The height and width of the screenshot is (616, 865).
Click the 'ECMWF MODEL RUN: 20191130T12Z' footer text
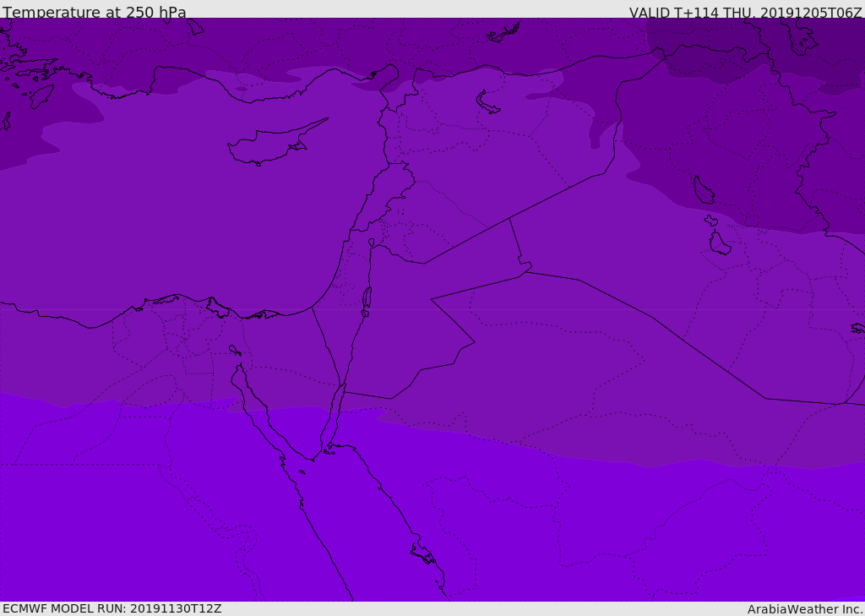112,608
